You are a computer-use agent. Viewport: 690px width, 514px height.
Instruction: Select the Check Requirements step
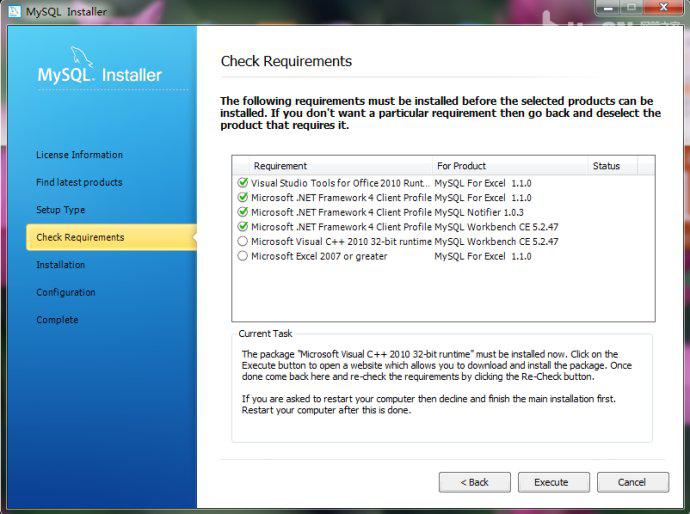(111, 237)
